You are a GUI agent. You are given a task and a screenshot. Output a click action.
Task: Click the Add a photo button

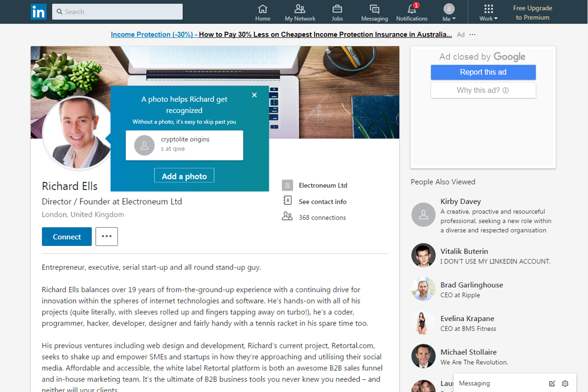[x=184, y=176]
